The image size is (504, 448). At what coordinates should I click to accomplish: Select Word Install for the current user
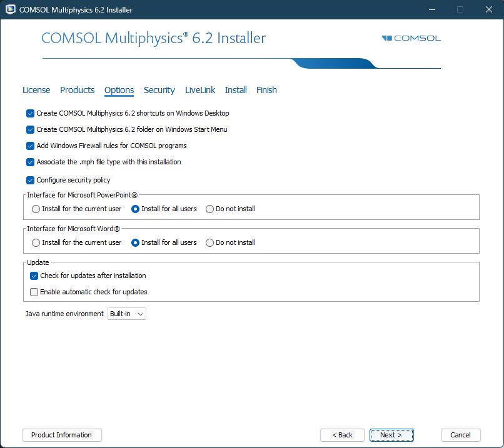click(36, 242)
